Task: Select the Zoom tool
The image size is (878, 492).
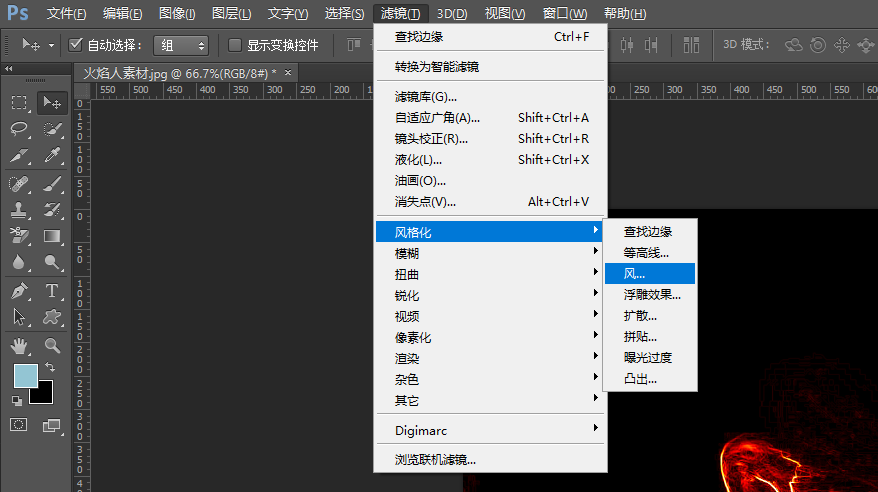Action: click(52, 346)
